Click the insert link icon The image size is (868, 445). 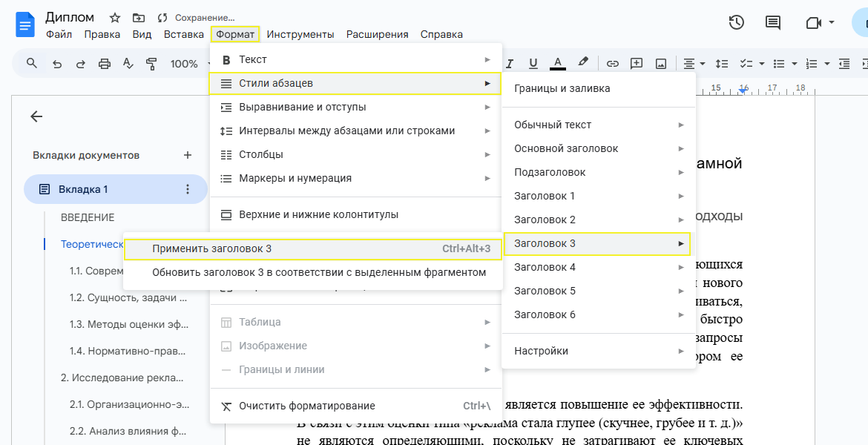(x=613, y=64)
